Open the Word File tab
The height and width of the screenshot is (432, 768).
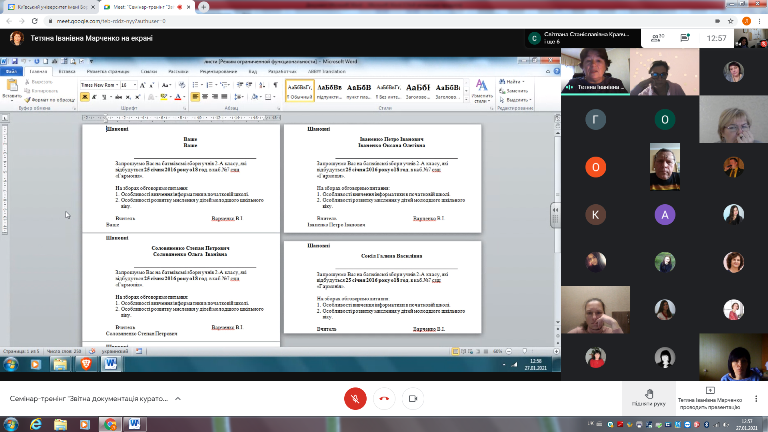[x=11, y=72]
